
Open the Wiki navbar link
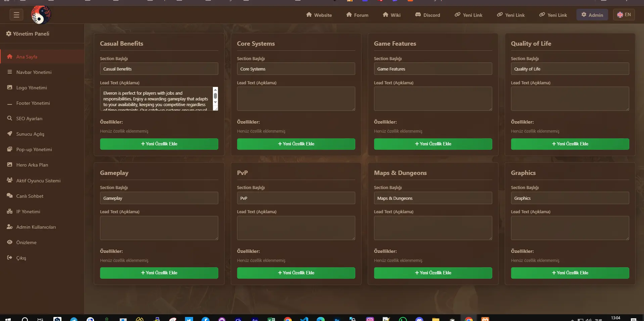[392, 15]
